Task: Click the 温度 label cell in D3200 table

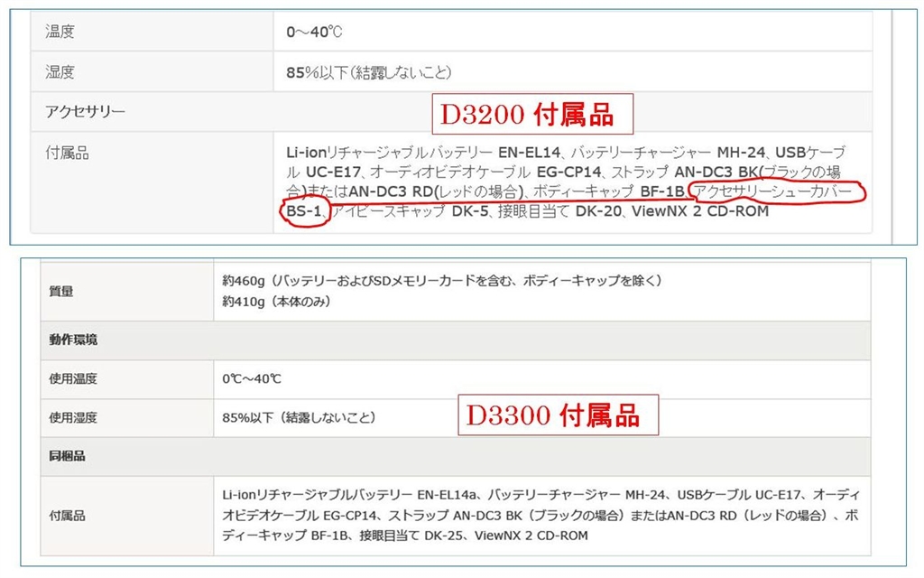Action: [152, 32]
